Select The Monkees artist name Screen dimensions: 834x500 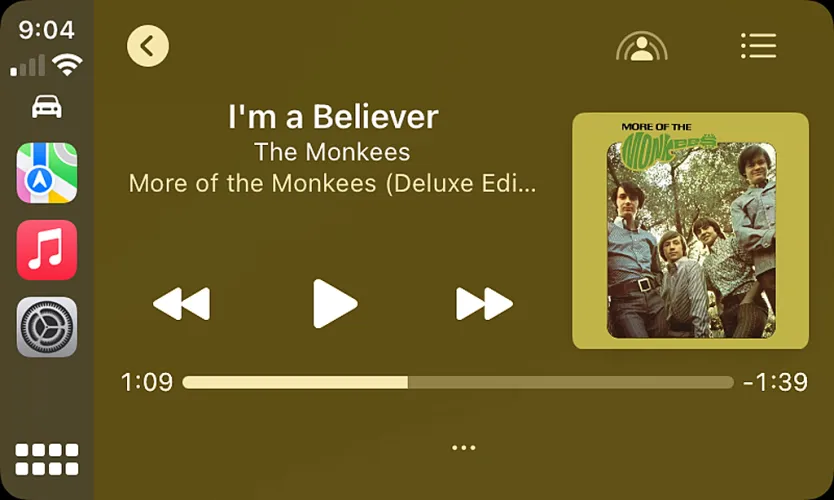click(332, 152)
